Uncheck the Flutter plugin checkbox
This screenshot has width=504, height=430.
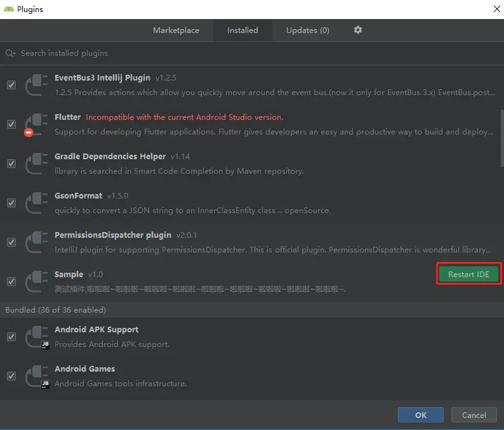(11, 124)
